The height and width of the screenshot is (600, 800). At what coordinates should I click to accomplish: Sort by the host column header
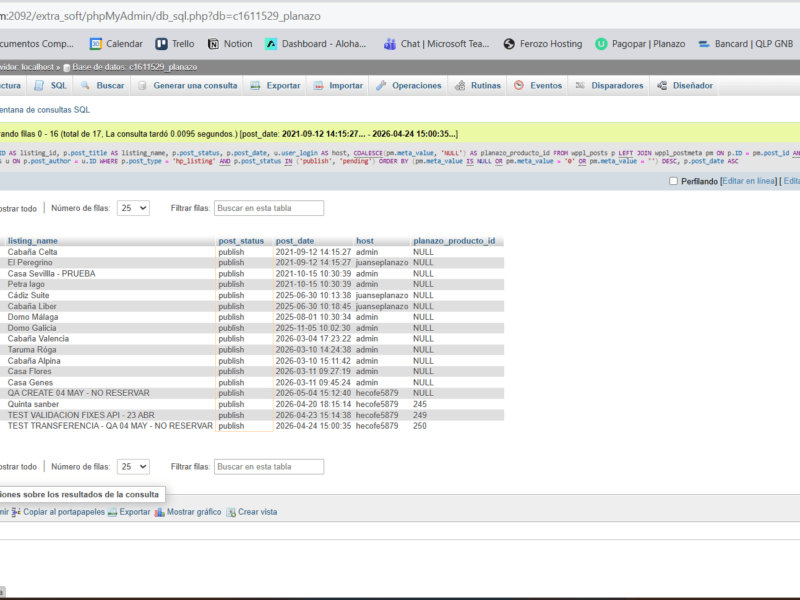coord(365,241)
